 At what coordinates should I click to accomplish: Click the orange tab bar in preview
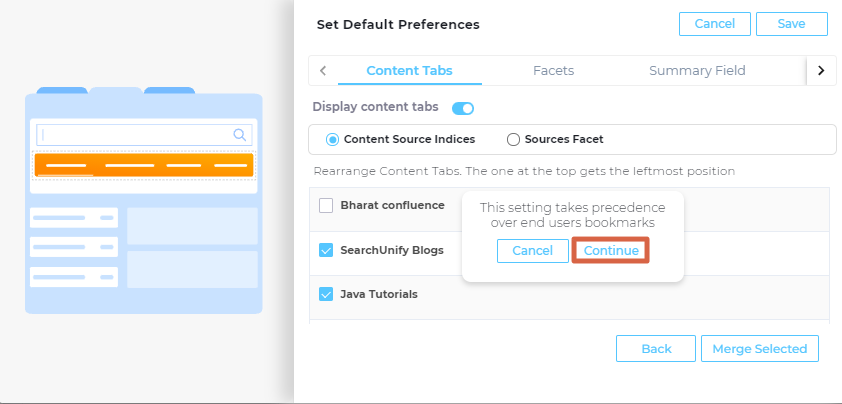pyautogui.click(x=144, y=165)
